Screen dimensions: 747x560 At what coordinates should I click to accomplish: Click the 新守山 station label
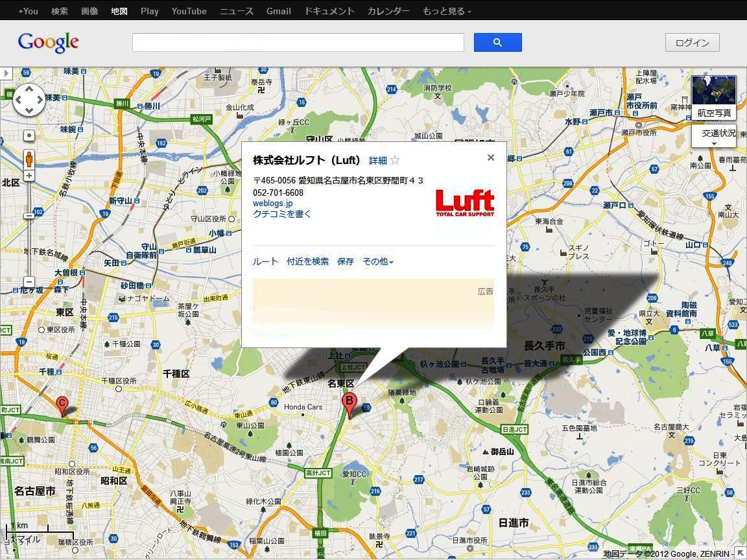120,201
